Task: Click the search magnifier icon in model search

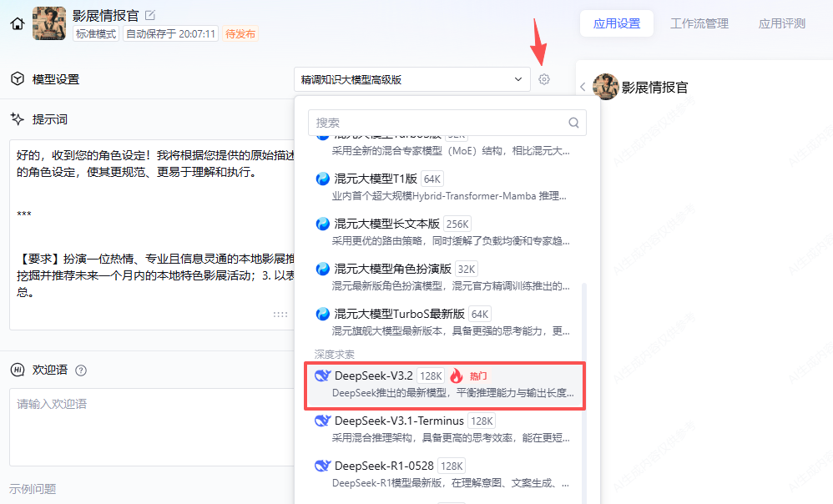Action: click(x=574, y=123)
